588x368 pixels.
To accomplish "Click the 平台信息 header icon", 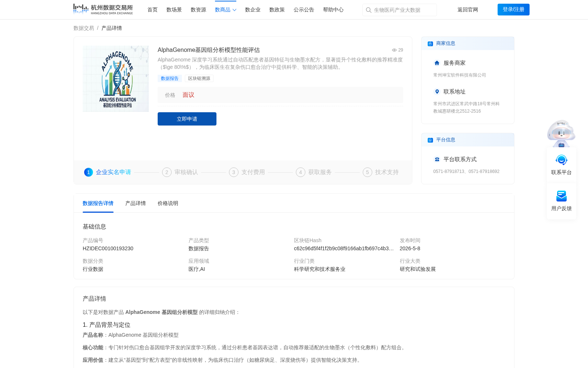I will [x=430, y=140].
